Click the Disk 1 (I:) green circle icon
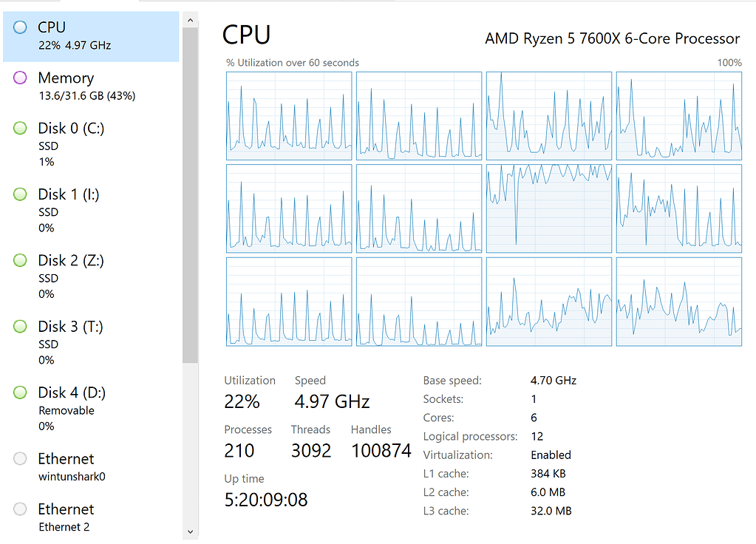756x544 pixels. tap(21, 194)
